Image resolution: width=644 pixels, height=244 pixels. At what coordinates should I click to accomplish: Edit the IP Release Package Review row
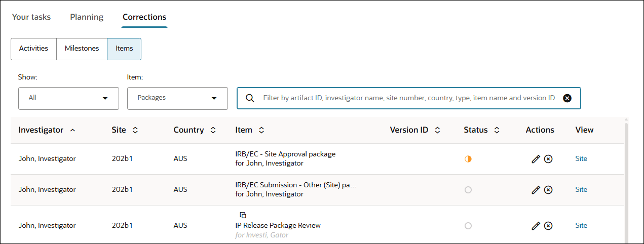click(536, 226)
